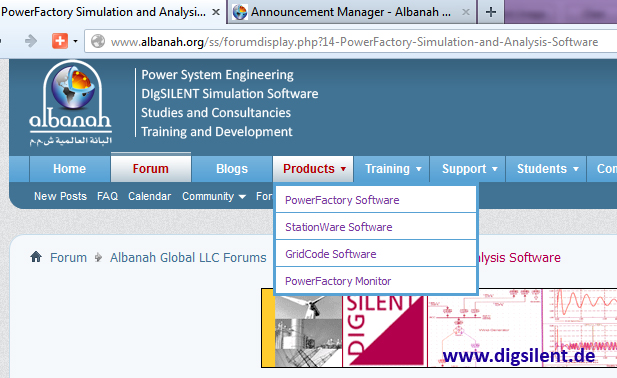Click the browser forward arrow
Viewport: 617px width, 378px height.
point(31,41)
